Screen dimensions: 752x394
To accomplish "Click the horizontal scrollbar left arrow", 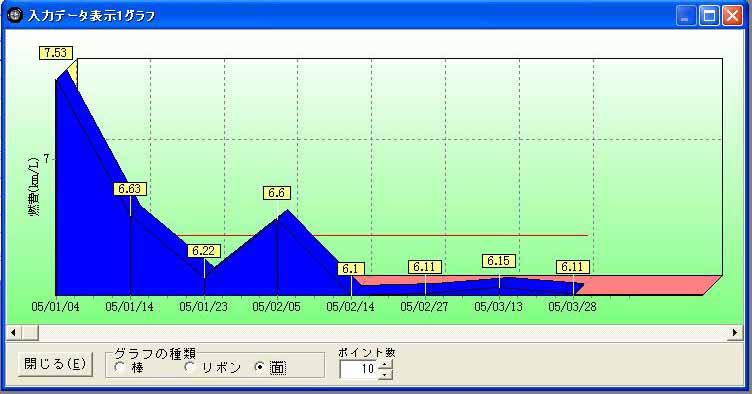I will pyautogui.click(x=13, y=332).
